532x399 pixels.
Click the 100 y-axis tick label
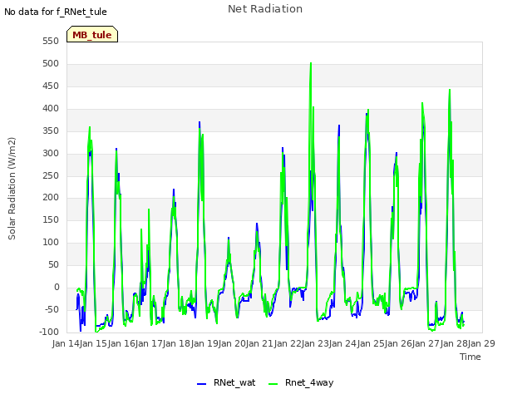(x=51, y=242)
